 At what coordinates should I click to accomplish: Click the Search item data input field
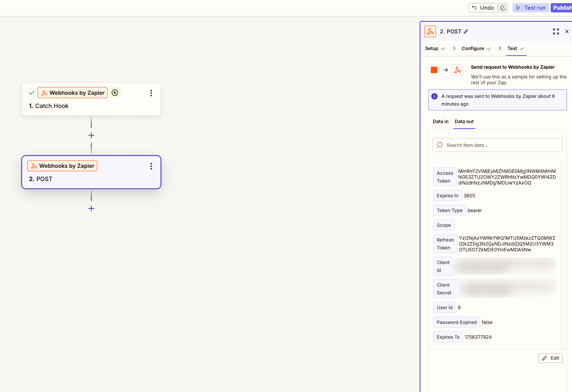pos(497,145)
